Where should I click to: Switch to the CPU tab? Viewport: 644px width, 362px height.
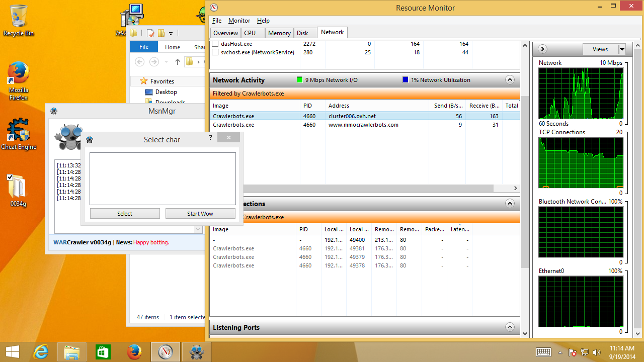coord(250,33)
